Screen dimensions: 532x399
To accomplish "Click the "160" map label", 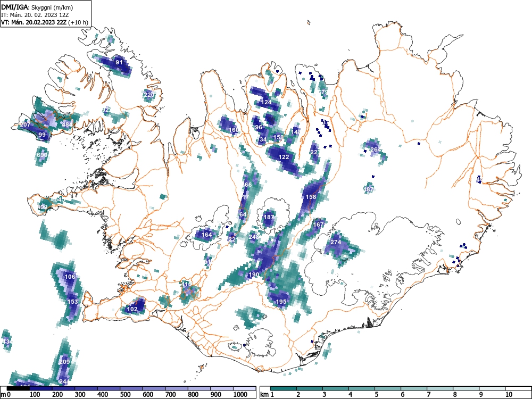I will coord(234,130).
